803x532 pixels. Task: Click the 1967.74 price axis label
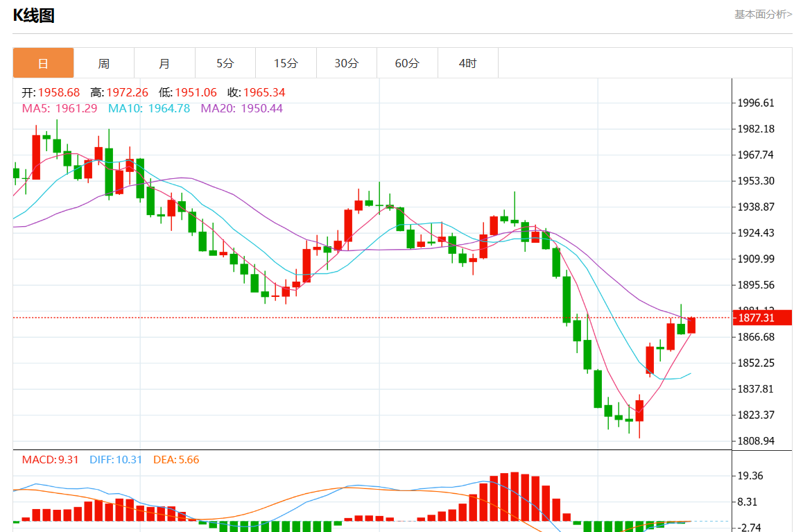tap(756, 155)
